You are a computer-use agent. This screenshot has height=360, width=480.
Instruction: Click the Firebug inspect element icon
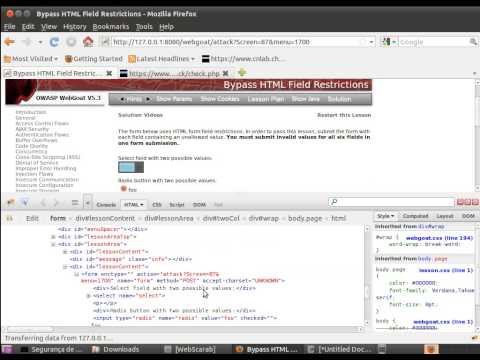[25, 203]
